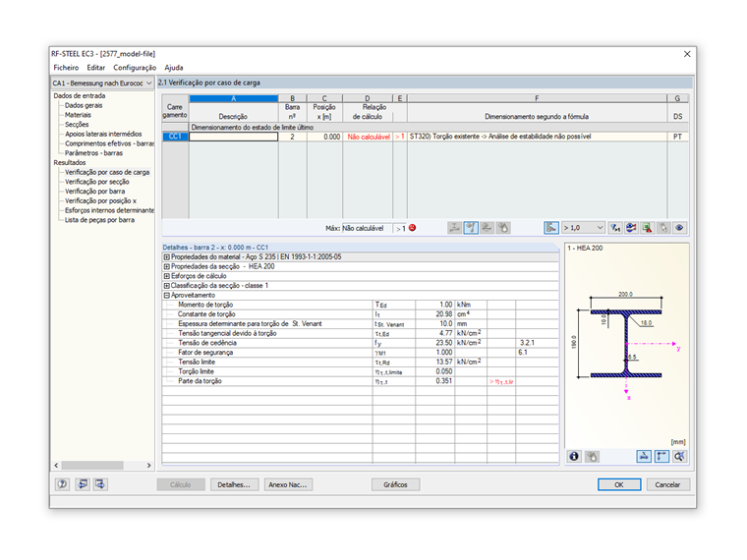Toggle the section stress display icon
Screen dimensions: 747x560
tap(644, 456)
